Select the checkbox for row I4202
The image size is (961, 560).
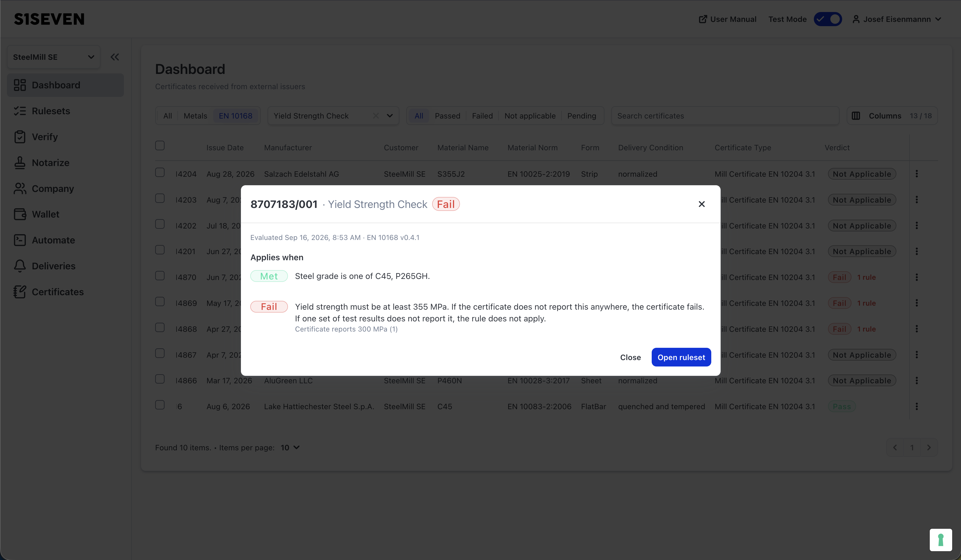pos(160,224)
